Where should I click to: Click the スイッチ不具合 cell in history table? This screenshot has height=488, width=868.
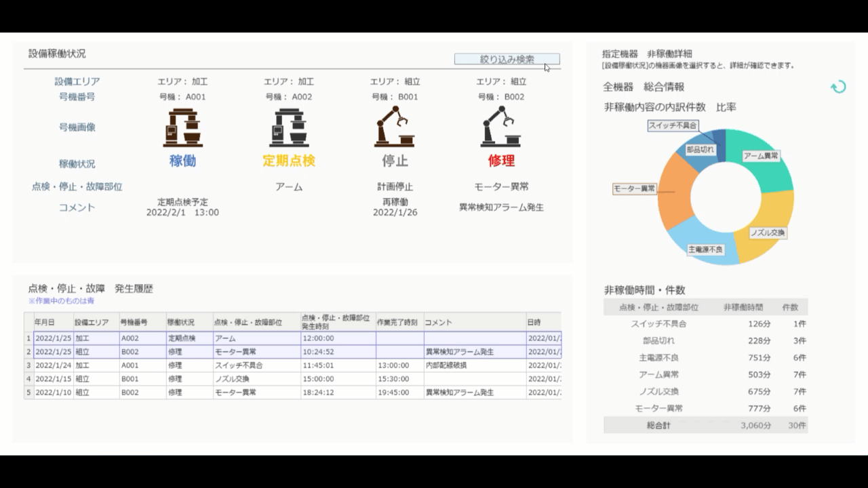pyautogui.click(x=256, y=365)
